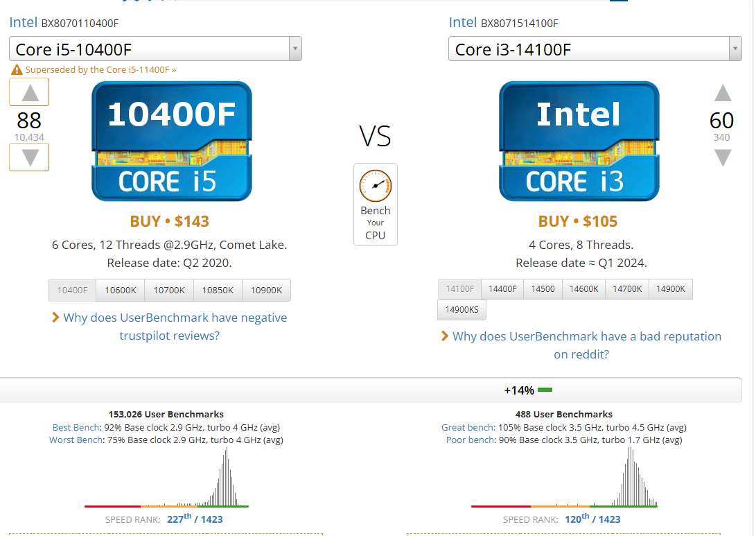Click the Bench Your CPU gauge icon
The width and height of the screenshot is (756, 536).
click(375, 187)
